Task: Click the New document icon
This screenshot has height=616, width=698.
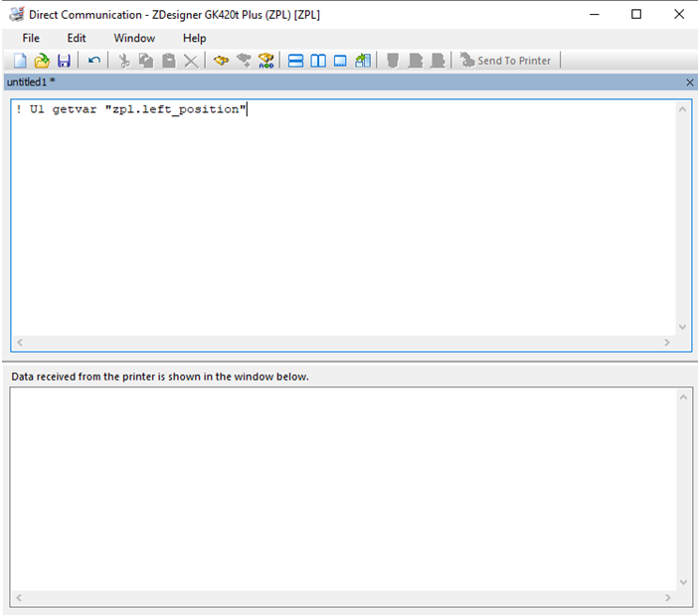Action: [x=20, y=61]
